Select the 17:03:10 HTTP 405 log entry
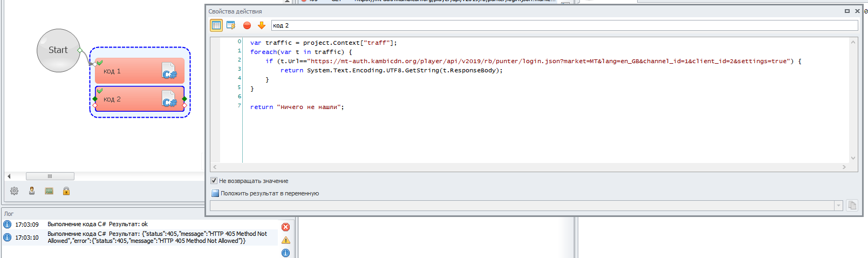The image size is (868, 258). [140, 237]
